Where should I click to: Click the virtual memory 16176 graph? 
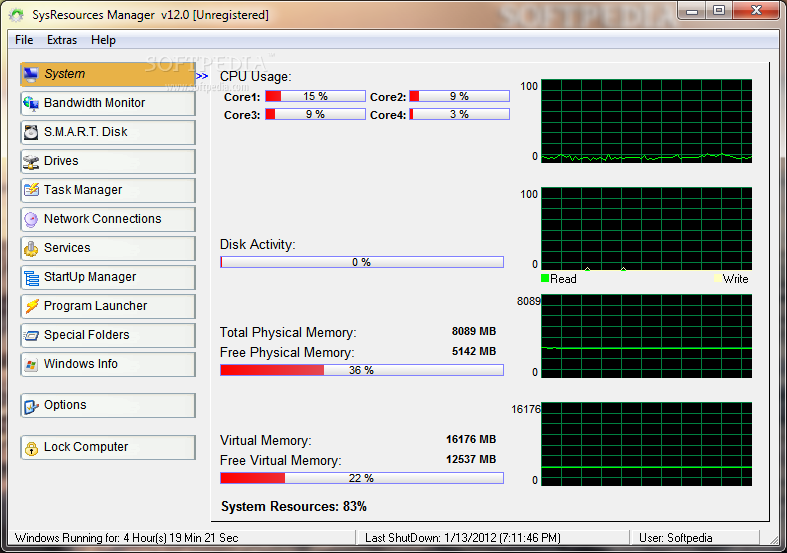(646, 444)
